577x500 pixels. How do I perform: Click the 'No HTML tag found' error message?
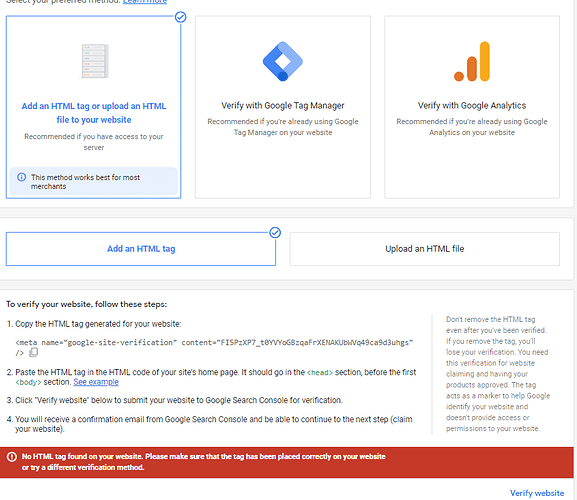203,462
